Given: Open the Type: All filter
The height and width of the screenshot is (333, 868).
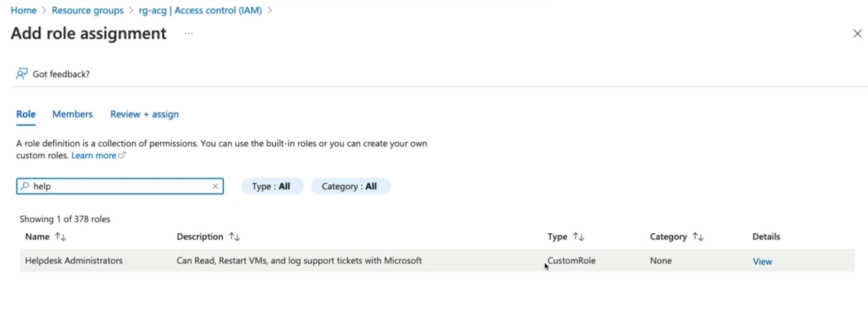Looking at the screenshot, I should click(x=272, y=186).
